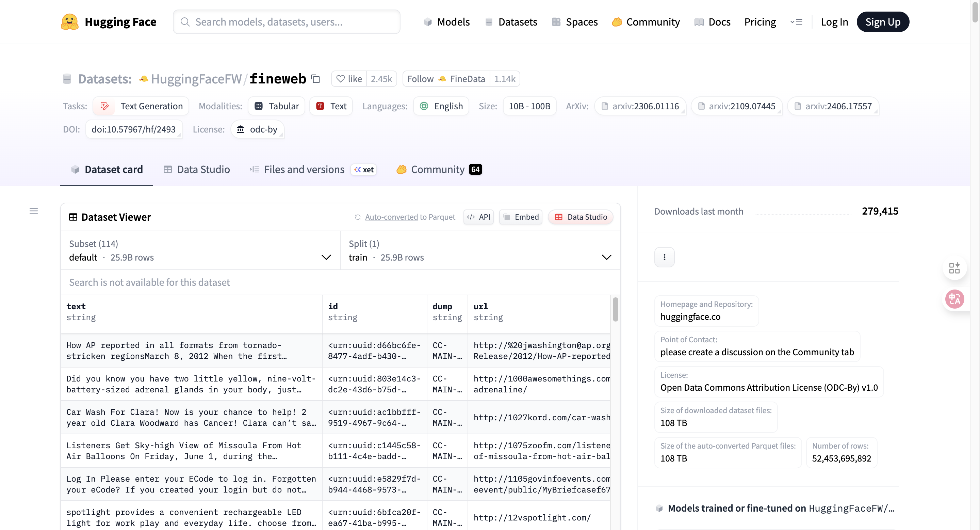
Task: Open the hamburger table of contents icon
Action: point(33,211)
